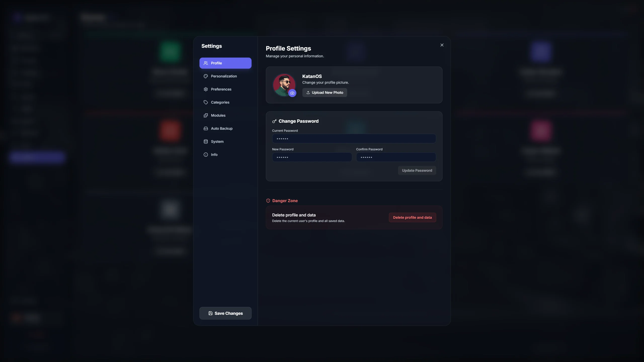644x362 pixels.
Task: Go to Modules settings page
Action: coord(218,115)
